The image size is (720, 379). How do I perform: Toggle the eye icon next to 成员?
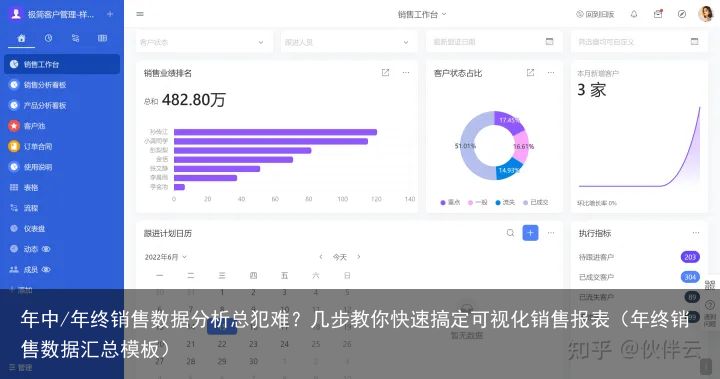[46, 270]
